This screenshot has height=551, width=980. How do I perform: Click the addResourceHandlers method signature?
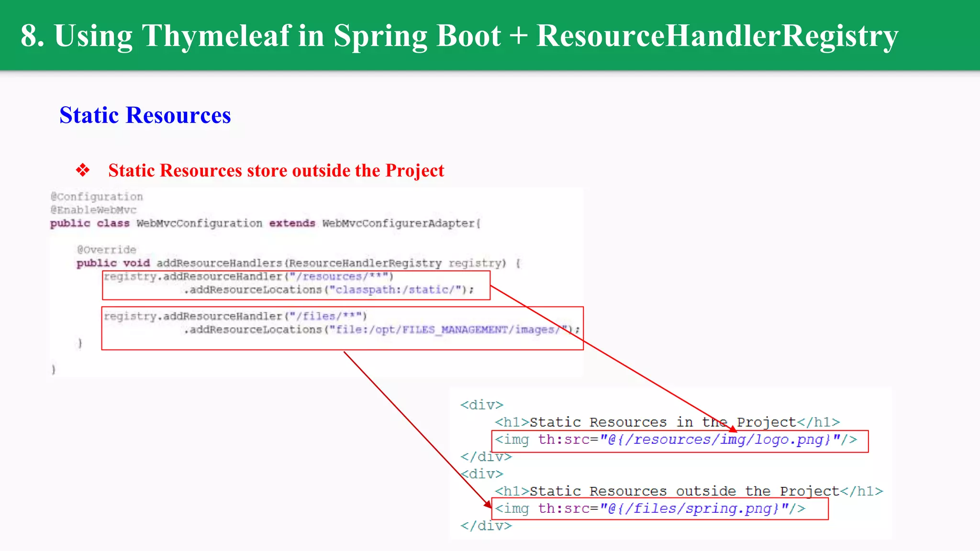(x=298, y=263)
